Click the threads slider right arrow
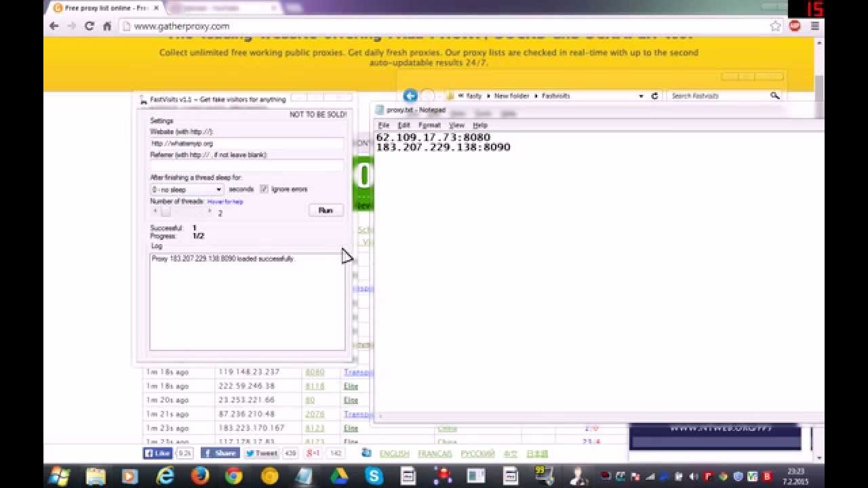This screenshot has height=488, width=868. [210, 212]
